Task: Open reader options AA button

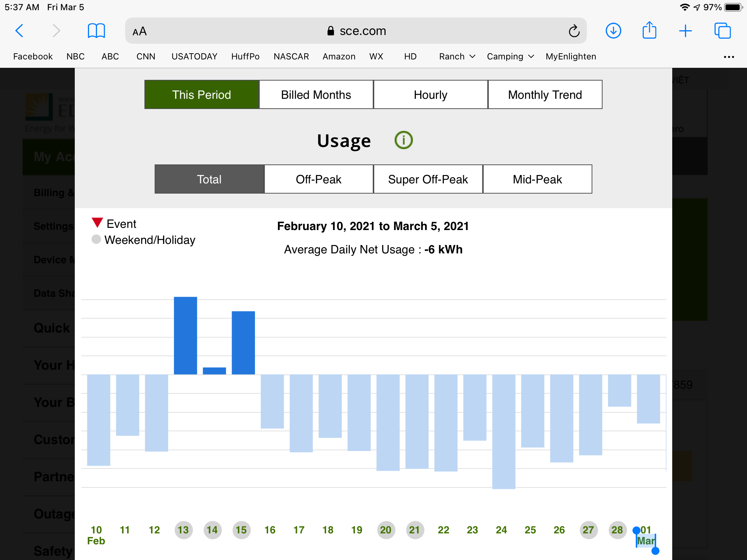Action: (x=140, y=32)
